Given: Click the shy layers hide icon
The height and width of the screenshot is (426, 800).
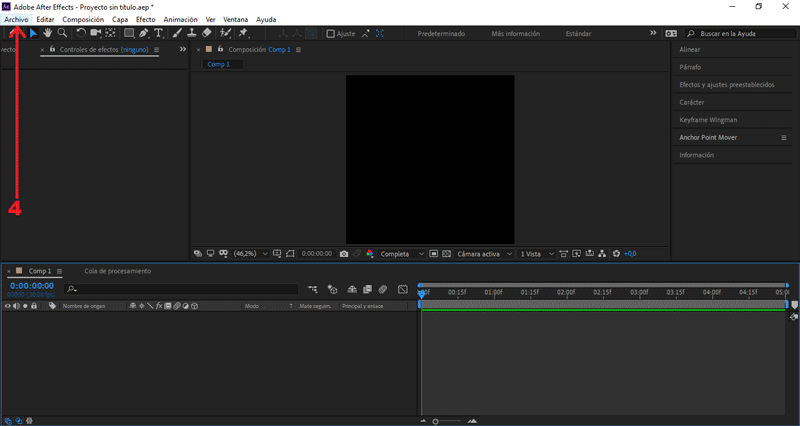Looking at the screenshot, I should point(352,289).
